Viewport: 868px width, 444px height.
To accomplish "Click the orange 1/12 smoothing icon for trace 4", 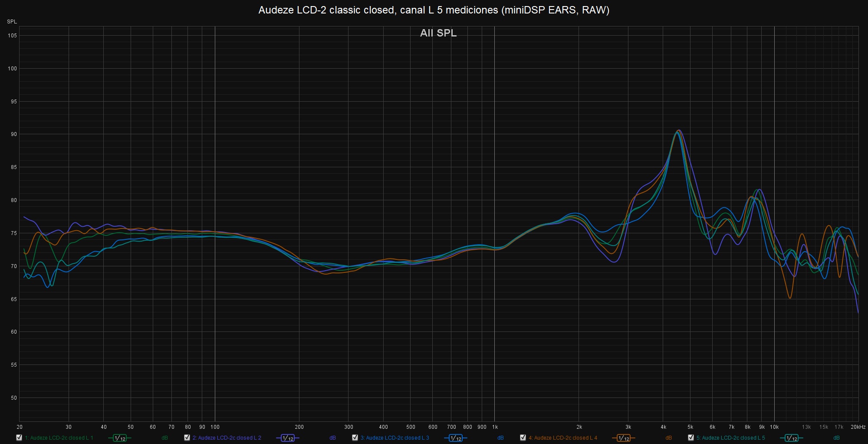I will click(x=624, y=438).
